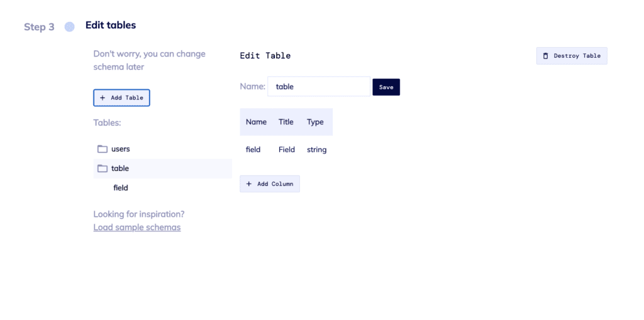644x320 pixels.
Task: Select the users table in list
Action: (163, 149)
